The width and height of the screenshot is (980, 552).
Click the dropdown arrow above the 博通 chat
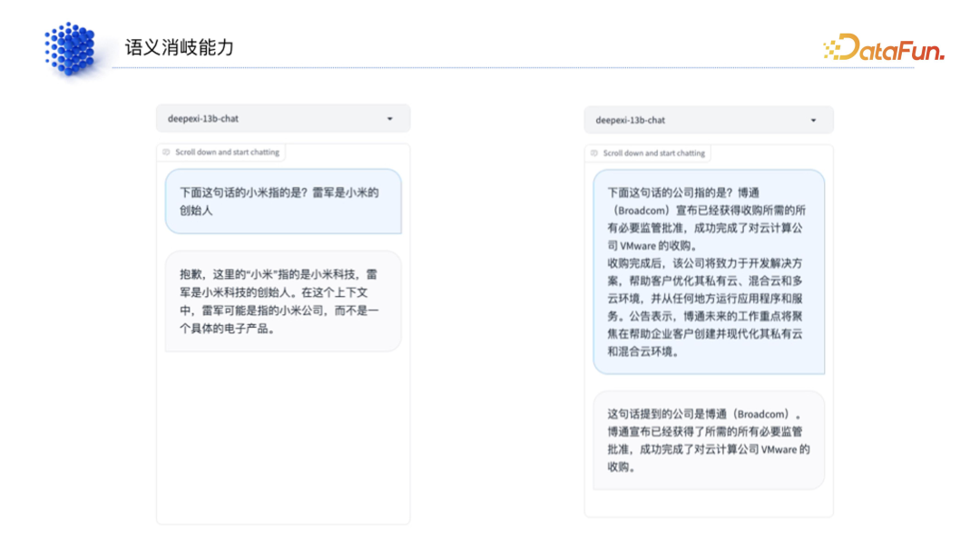coord(813,120)
